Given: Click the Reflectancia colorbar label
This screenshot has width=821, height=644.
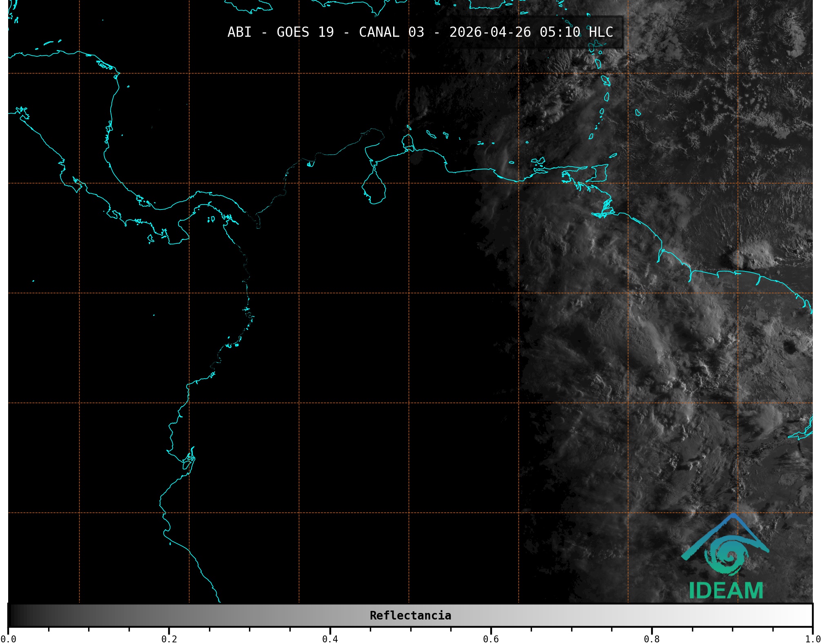Looking at the screenshot, I should tap(410, 615).
